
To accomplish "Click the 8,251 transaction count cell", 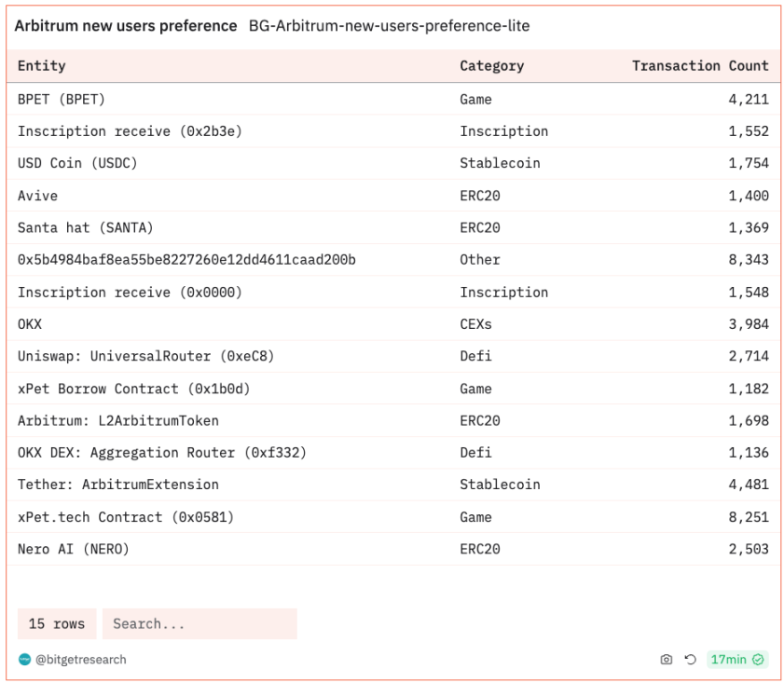I will (748, 517).
